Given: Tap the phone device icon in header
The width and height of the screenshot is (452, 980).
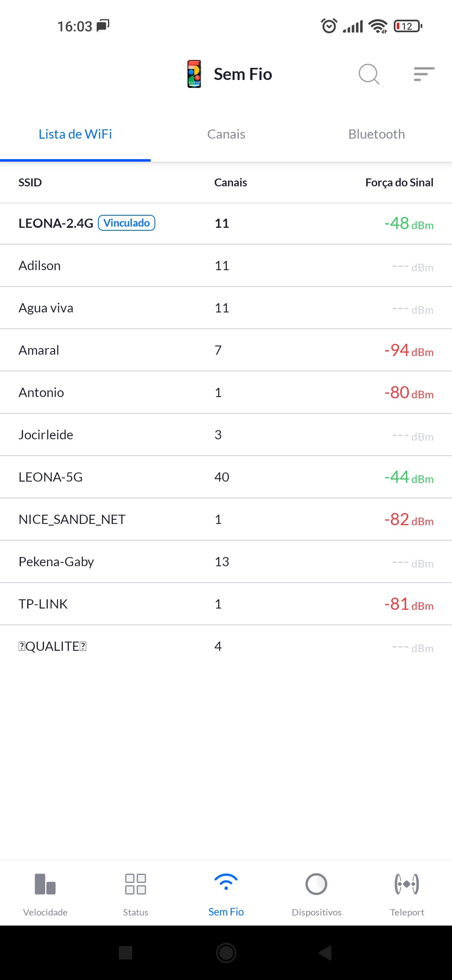Looking at the screenshot, I should 194,74.
